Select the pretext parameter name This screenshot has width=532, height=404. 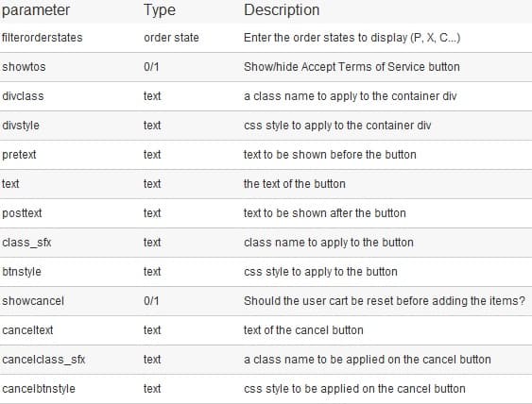coord(19,155)
